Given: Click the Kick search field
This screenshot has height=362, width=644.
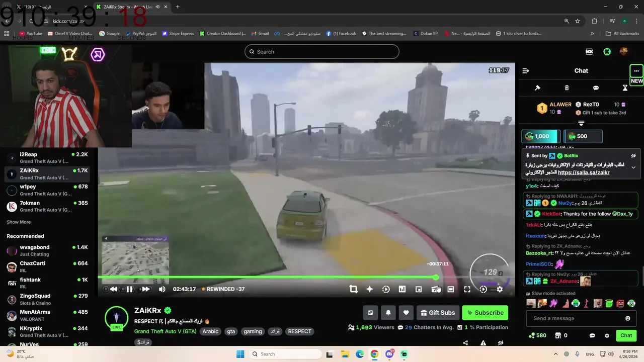Looking at the screenshot, I should point(322,51).
